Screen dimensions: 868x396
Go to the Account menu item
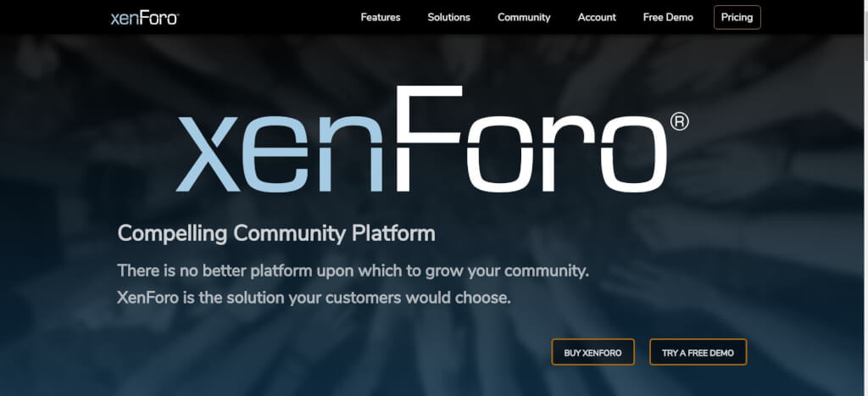click(x=597, y=17)
